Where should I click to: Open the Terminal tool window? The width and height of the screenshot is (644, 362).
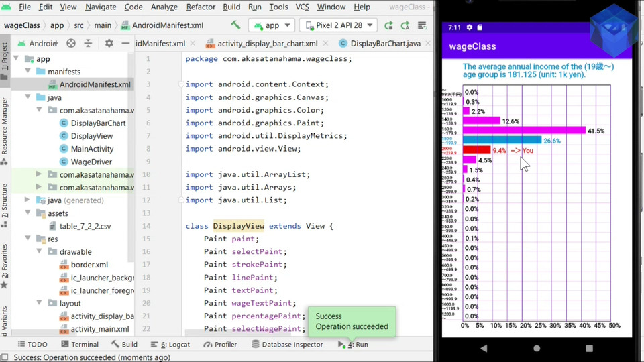[80, 344]
